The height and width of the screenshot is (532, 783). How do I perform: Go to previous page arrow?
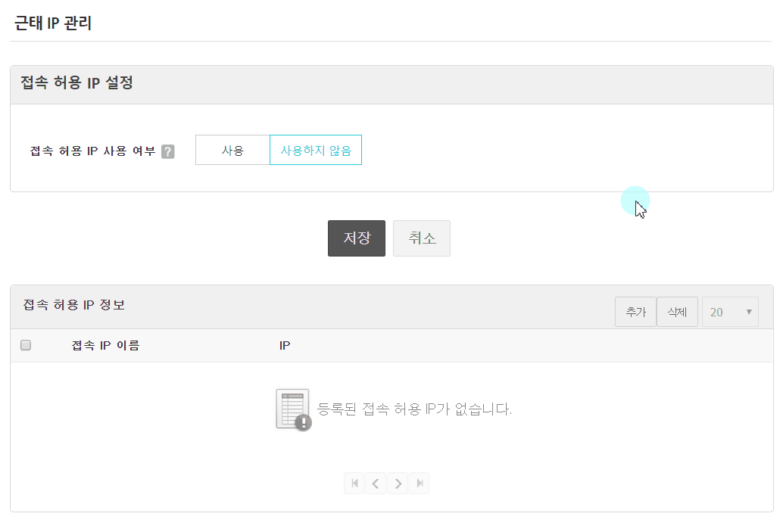click(376, 484)
